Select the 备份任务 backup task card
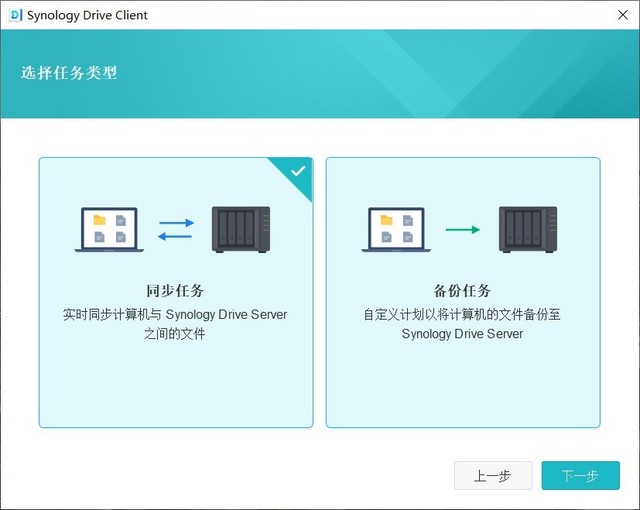Image resolution: width=640 pixels, height=510 pixels. coord(463,292)
